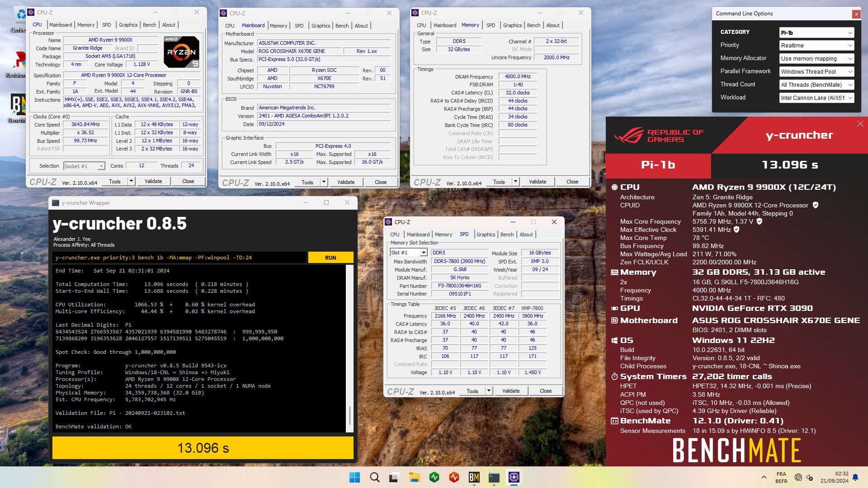Open Workload dropdown Intel Cannon Lake

tap(816, 98)
